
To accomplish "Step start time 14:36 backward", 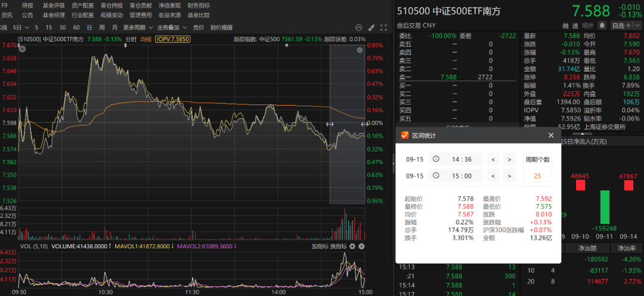I will 493,159.
